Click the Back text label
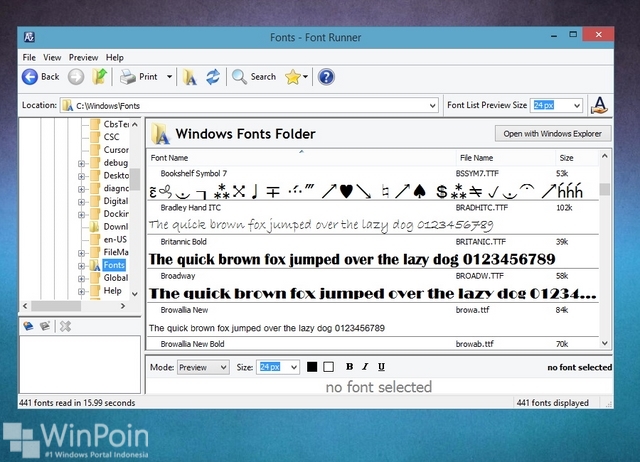640x462 pixels. 50,77
